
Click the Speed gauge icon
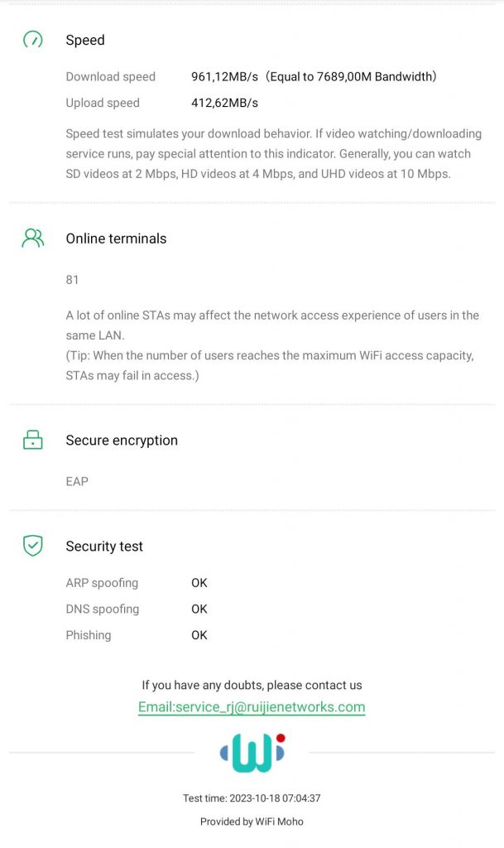32,40
